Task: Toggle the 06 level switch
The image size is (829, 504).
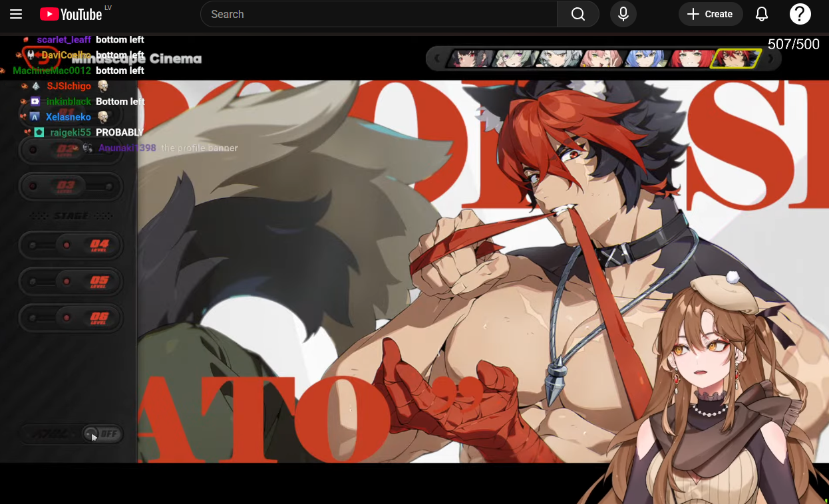Action: (x=71, y=318)
